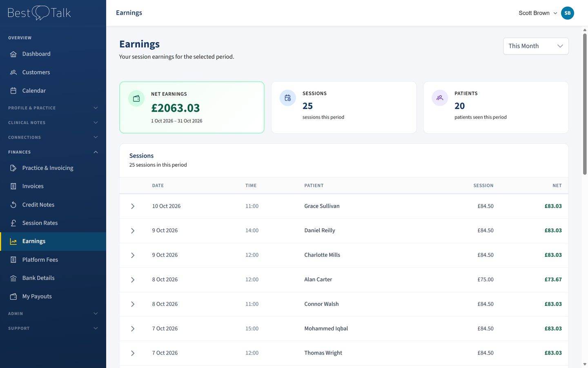
Task: Open Invoices from the sidebar
Action: tap(53, 186)
